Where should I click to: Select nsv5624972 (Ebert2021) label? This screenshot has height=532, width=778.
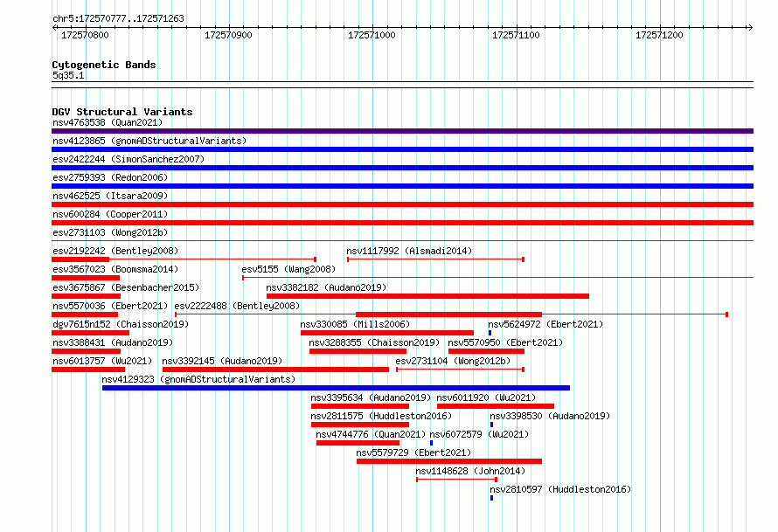pos(545,324)
